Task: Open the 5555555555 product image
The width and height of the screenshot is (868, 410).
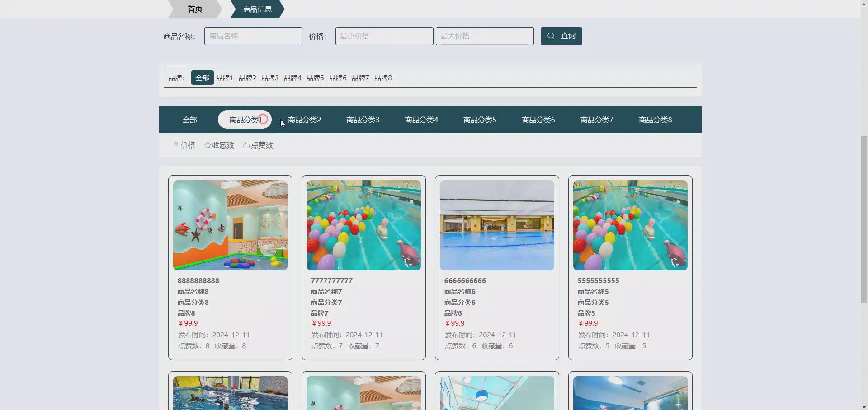Action: coord(630,225)
